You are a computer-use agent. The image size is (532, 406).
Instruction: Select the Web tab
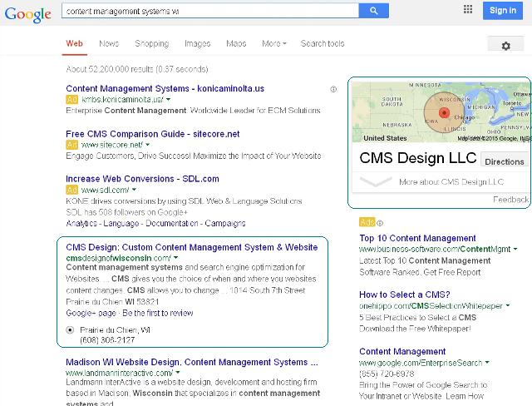tap(74, 43)
